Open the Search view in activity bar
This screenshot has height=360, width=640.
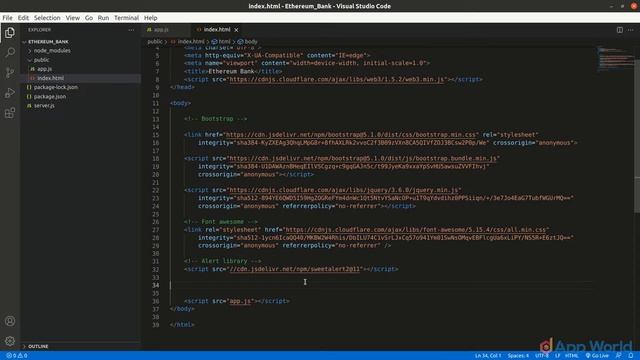coord(10,52)
